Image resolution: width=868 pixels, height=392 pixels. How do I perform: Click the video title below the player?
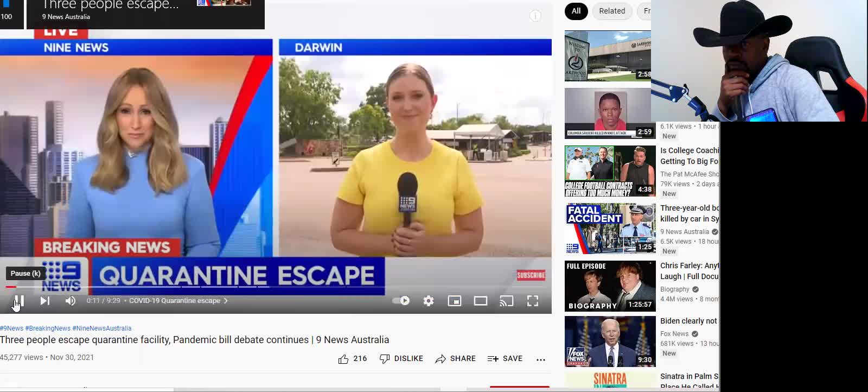click(x=194, y=340)
